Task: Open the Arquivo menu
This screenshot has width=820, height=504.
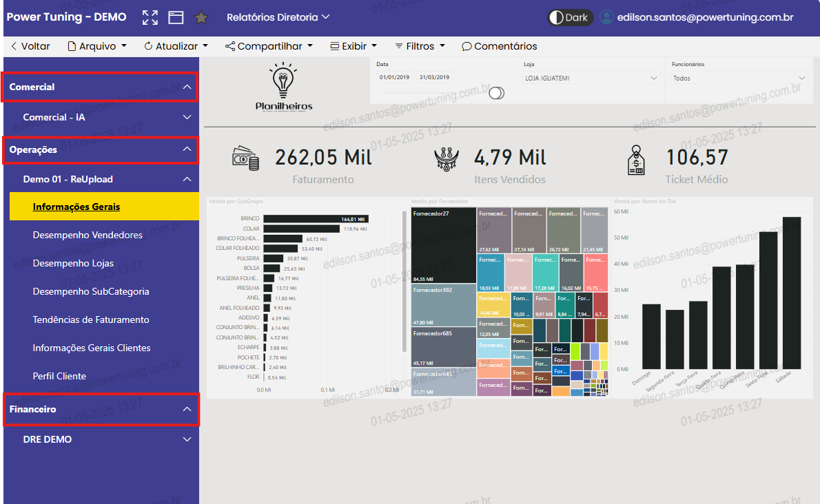Action: pyautogui.click(x=97, y=46)
